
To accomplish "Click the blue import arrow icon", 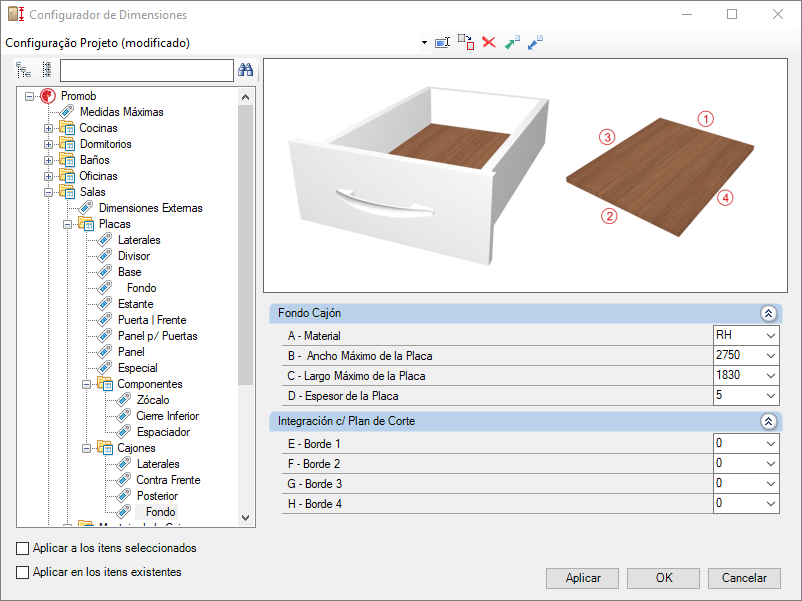I will (535, 42).
